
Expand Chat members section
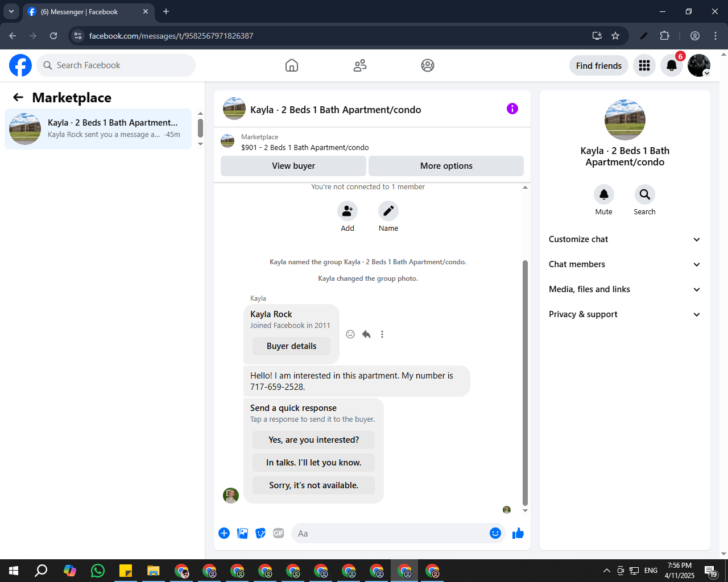coord(625,264)
